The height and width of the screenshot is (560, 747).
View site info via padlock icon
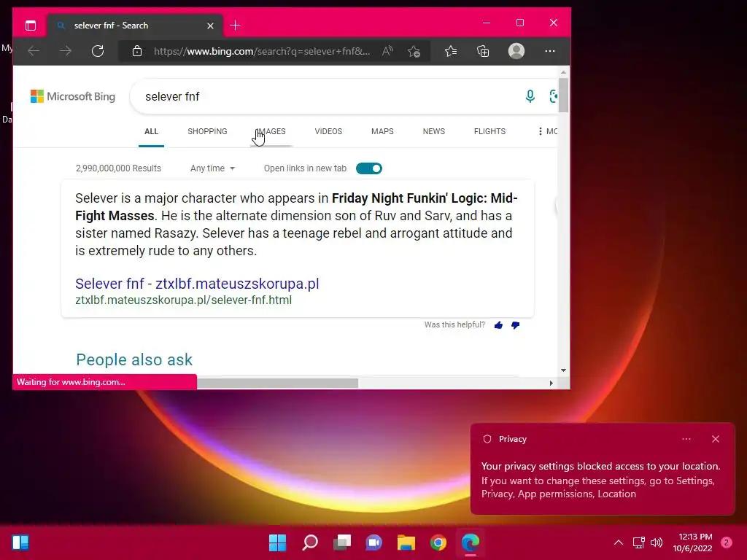click(x=137, y=51)
